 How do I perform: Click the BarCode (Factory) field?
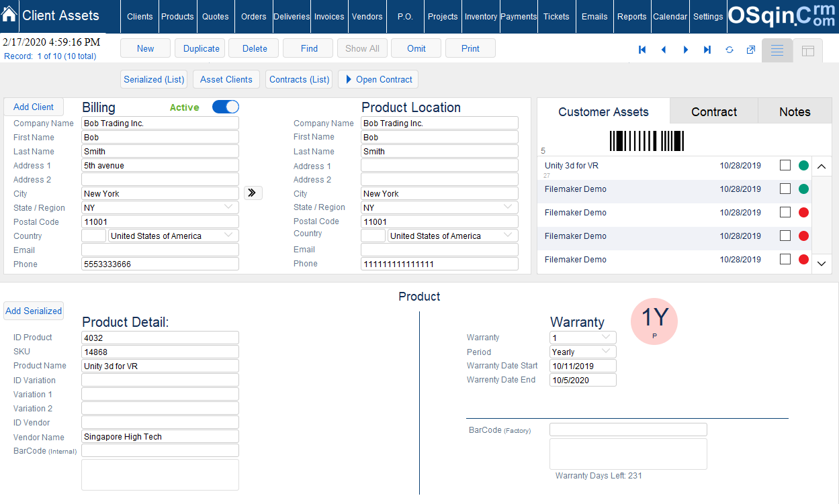pos(628,430)
